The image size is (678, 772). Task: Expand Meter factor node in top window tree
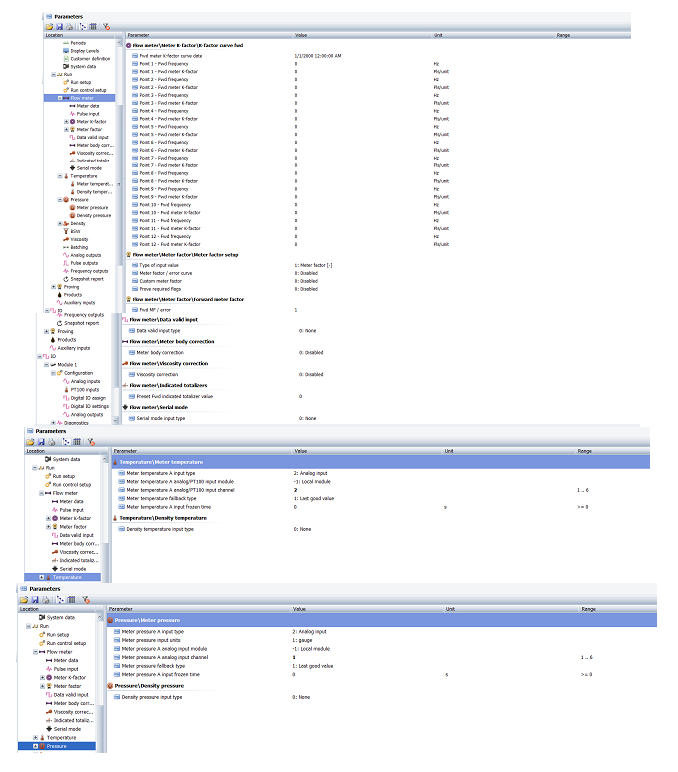tap(66, 129)
